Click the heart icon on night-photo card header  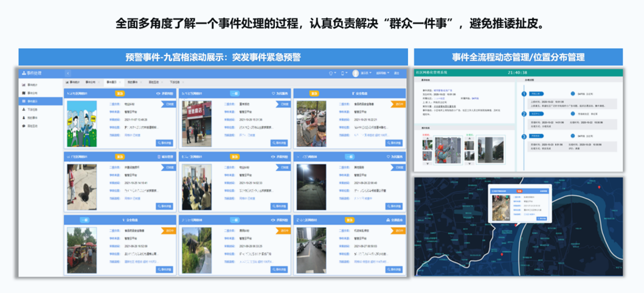(388, 157)
